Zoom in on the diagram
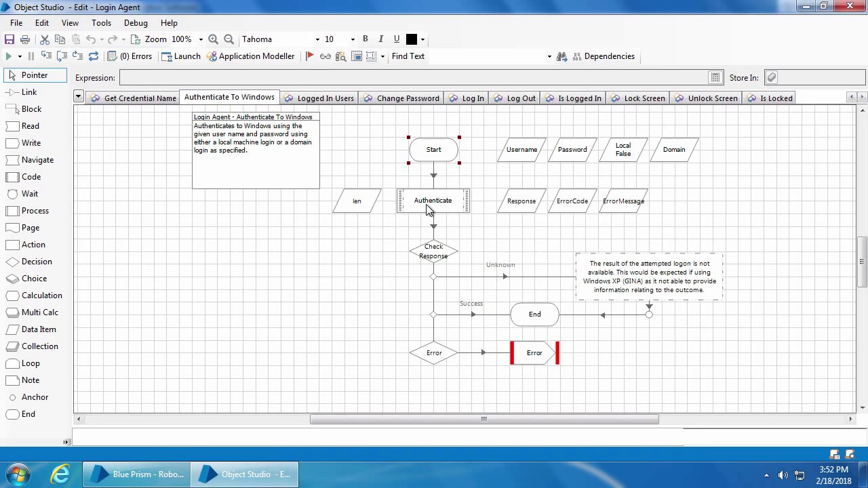 213,39
